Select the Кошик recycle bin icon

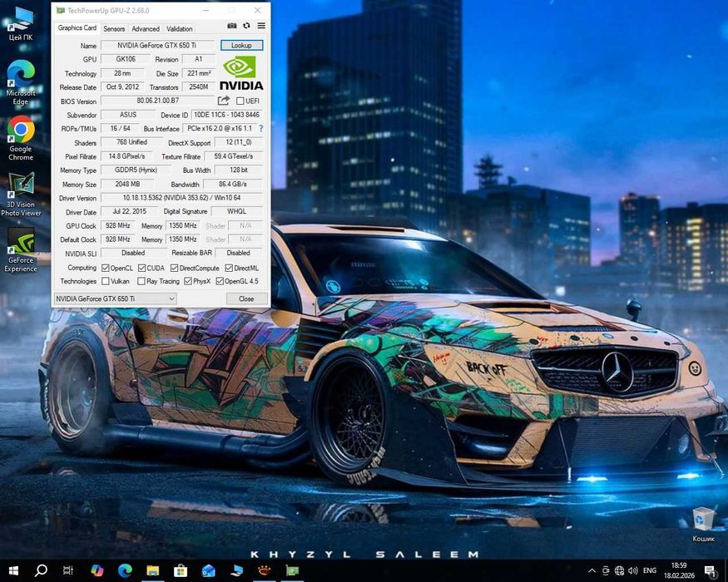703,525
